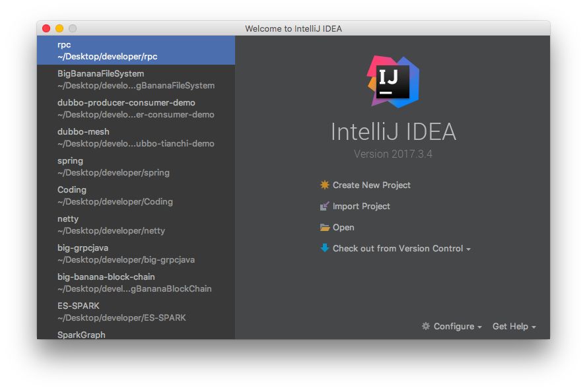Click path ~/Desktop/developer/netty

coord(111,231)
